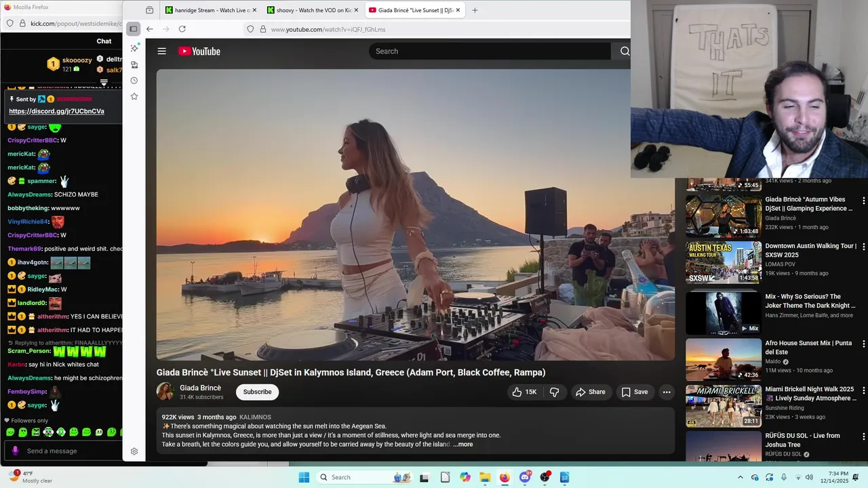Open the Giada Brincè channel name link

(200, 388)
